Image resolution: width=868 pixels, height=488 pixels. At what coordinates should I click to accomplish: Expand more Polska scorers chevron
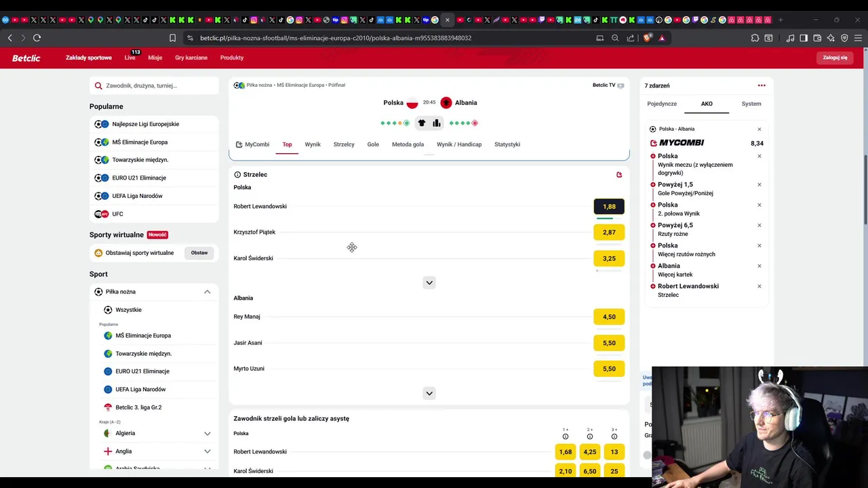[429, 283]
